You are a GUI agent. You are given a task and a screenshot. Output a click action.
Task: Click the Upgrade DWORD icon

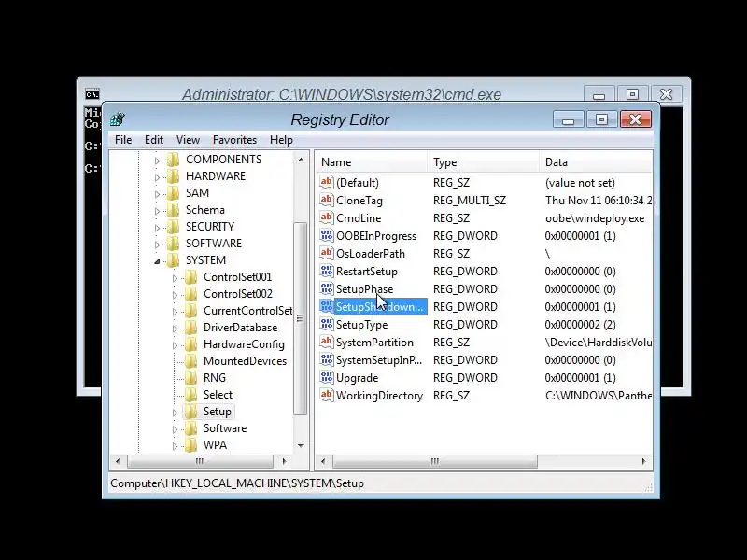326,378
